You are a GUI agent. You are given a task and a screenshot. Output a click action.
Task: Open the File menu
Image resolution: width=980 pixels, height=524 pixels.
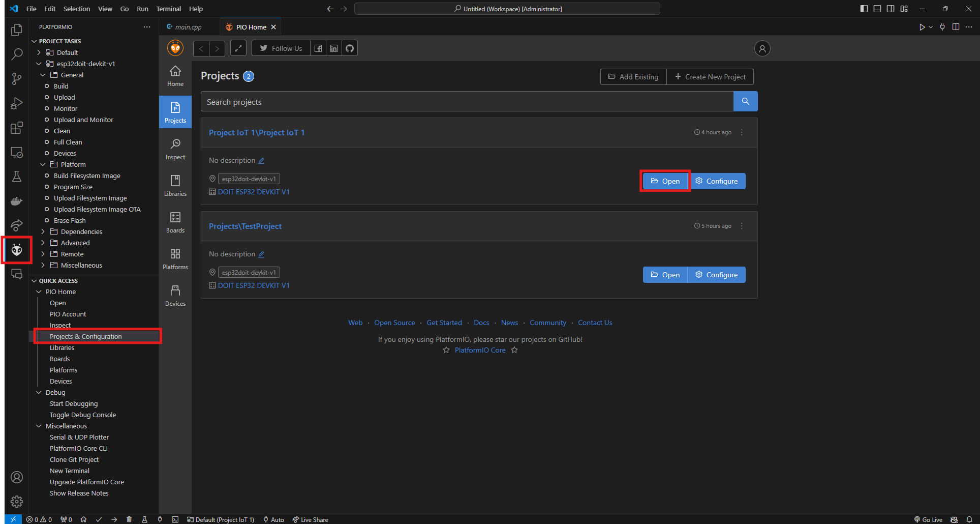click(x=31, y=9)
